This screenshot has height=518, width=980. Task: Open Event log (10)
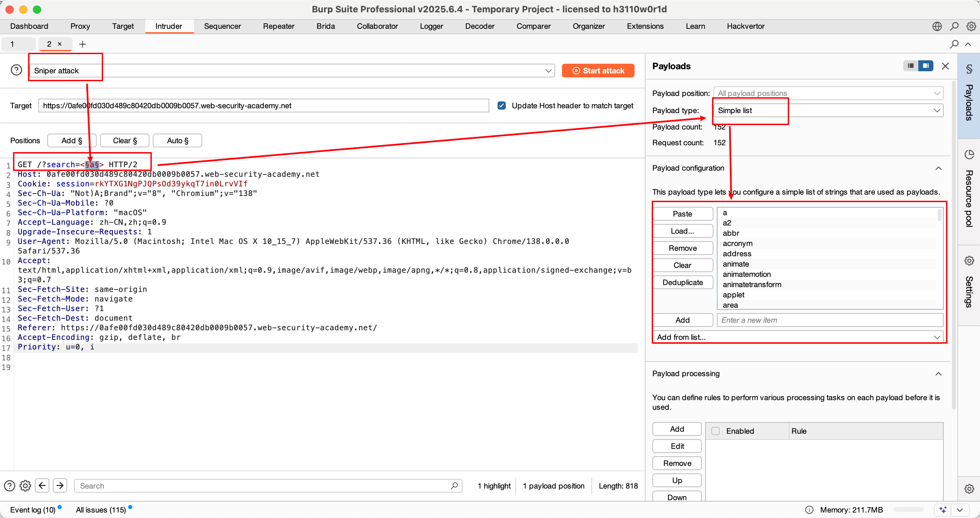click(33, 510)
